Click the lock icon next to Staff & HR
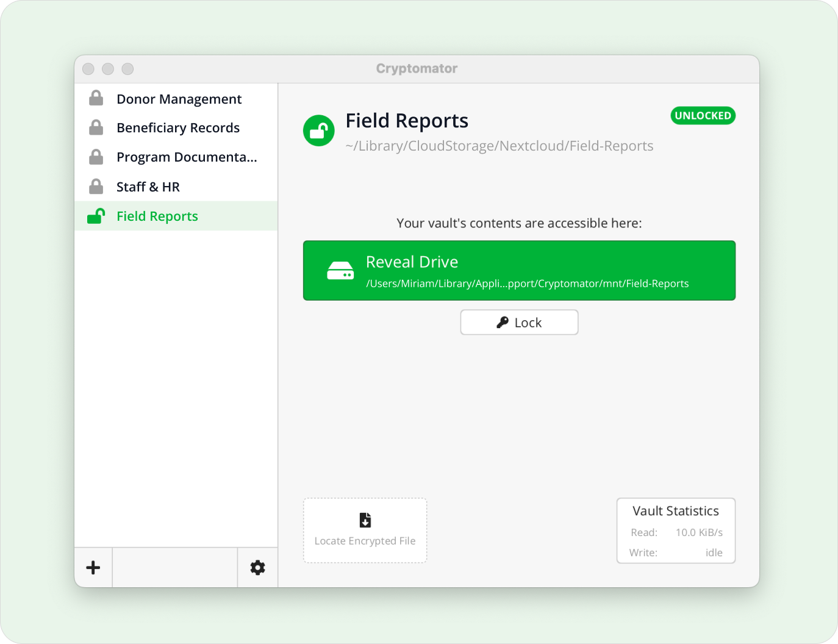838x644 pixels. tap(96, 186)
